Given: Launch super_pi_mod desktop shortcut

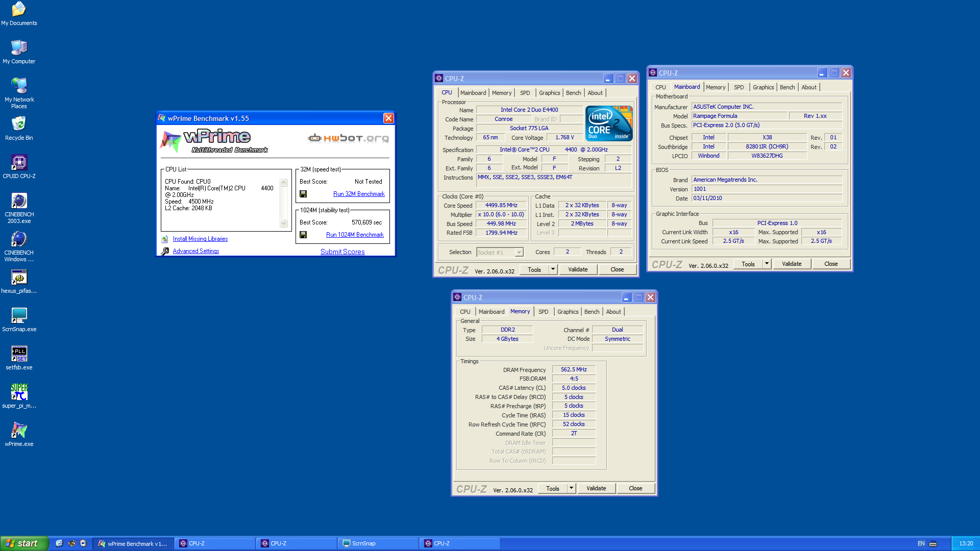Looking at the screenshot, I should pos(19,396).
